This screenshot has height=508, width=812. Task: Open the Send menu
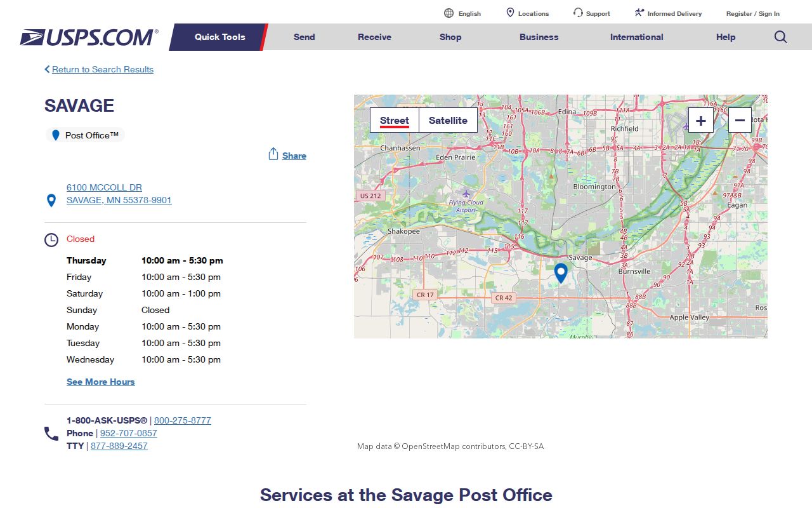304,37
